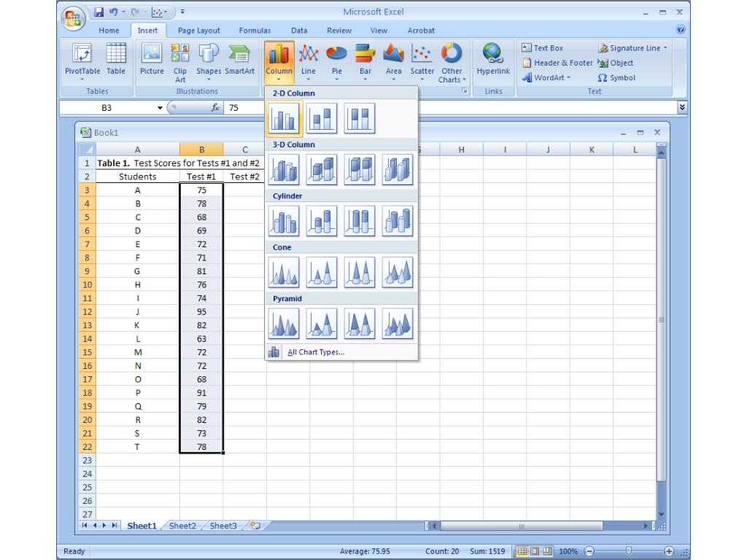Select the Stacked Cylinder chart
The width and height of the screenshot is (747, 560).
[322, 221]
